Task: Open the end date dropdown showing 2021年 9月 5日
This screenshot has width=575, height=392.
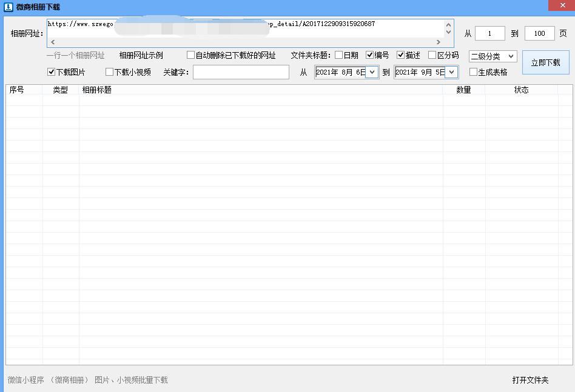Action: coord(451,71)
